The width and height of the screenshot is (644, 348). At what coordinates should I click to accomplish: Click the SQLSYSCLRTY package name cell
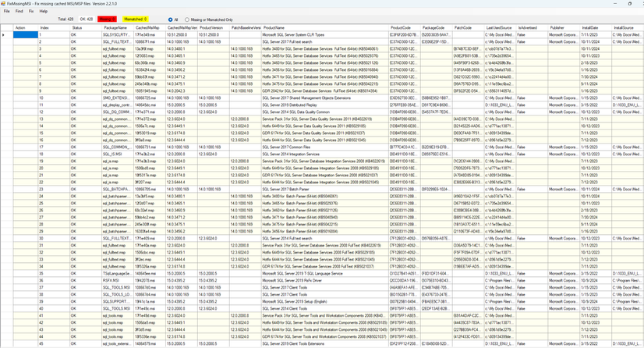(x=118, y=35)
